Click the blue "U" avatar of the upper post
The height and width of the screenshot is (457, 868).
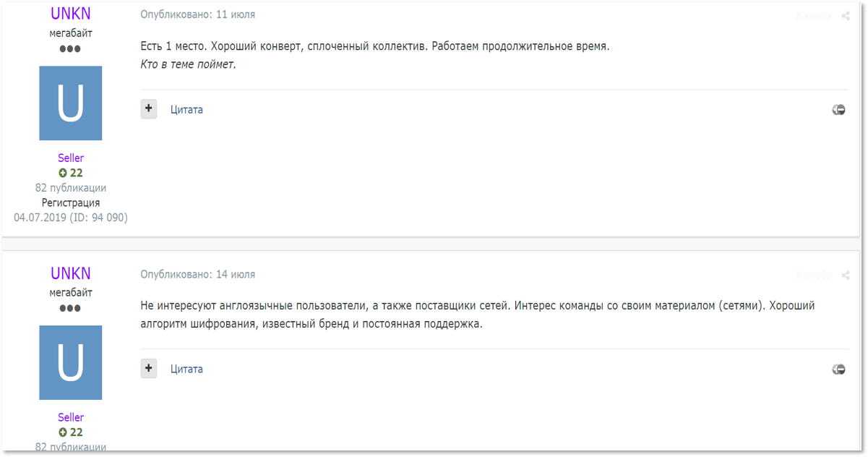[x=71, y=103]
